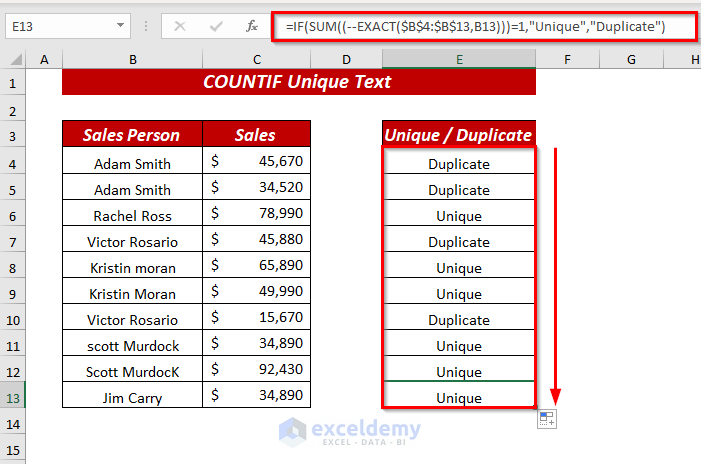Select Victor Rosario cell in row 7

pos(132,239)
